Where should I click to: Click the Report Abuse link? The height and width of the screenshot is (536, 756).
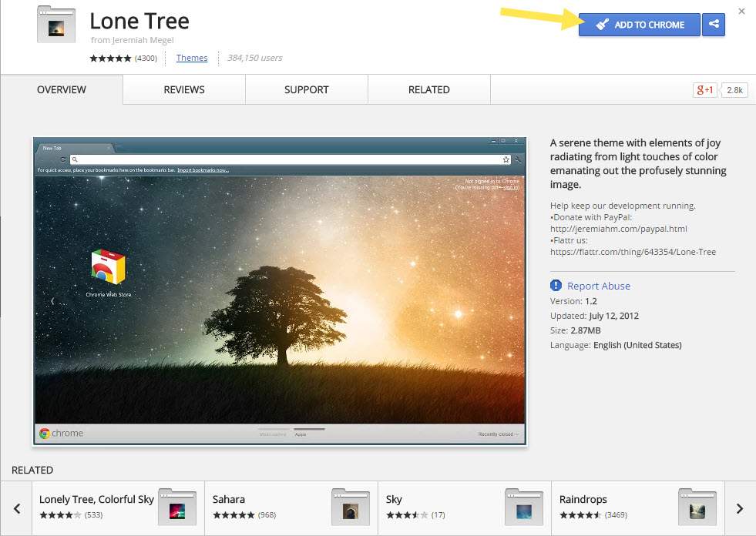[x=599, y=286]
